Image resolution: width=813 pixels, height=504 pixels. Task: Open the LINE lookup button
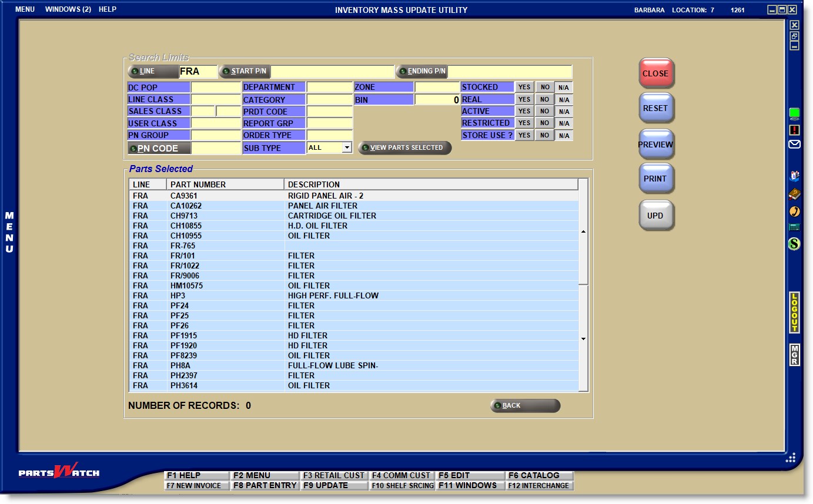pyautogui.click(x=153, y=71)
